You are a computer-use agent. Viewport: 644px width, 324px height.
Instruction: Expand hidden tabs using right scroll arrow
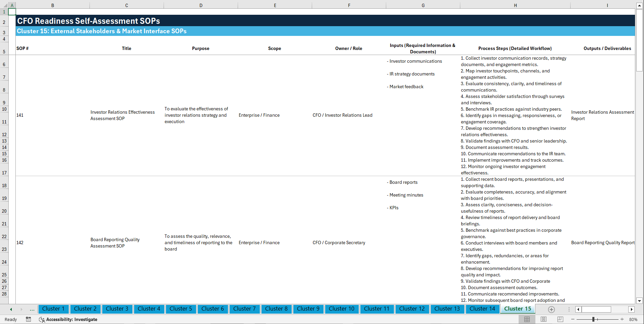coord(21,309)
